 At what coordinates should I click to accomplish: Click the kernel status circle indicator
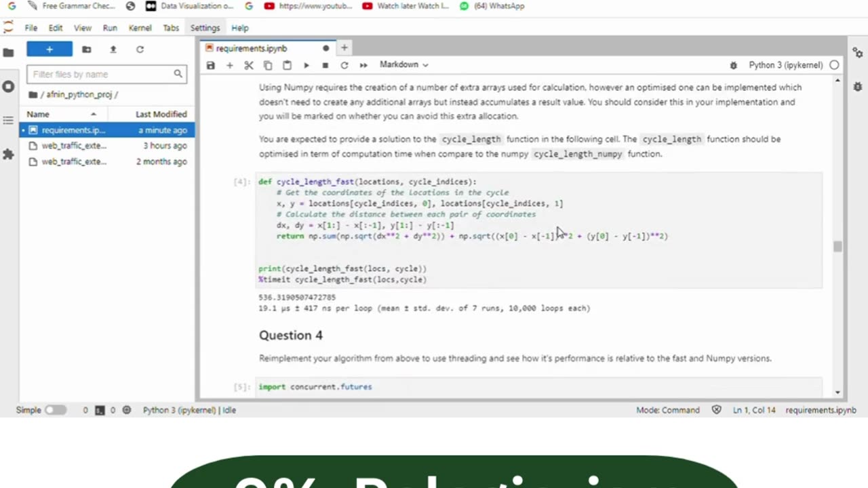pyautogui.click(x=834, y=65)
